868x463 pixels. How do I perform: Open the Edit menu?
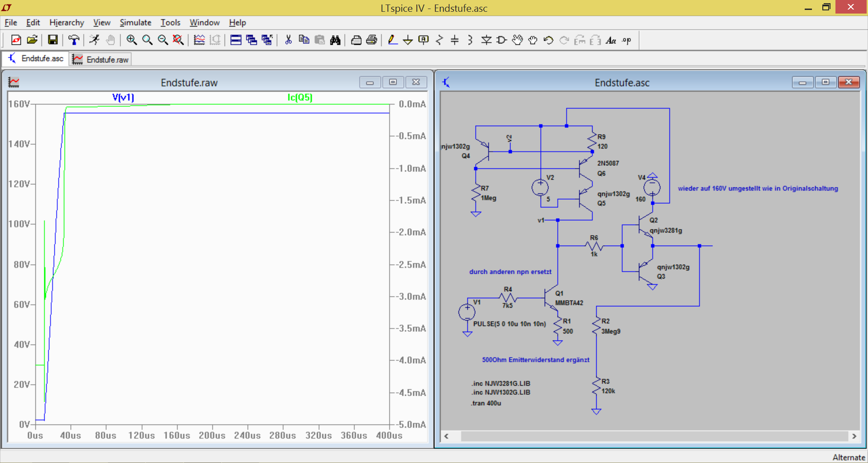point(33,23)
